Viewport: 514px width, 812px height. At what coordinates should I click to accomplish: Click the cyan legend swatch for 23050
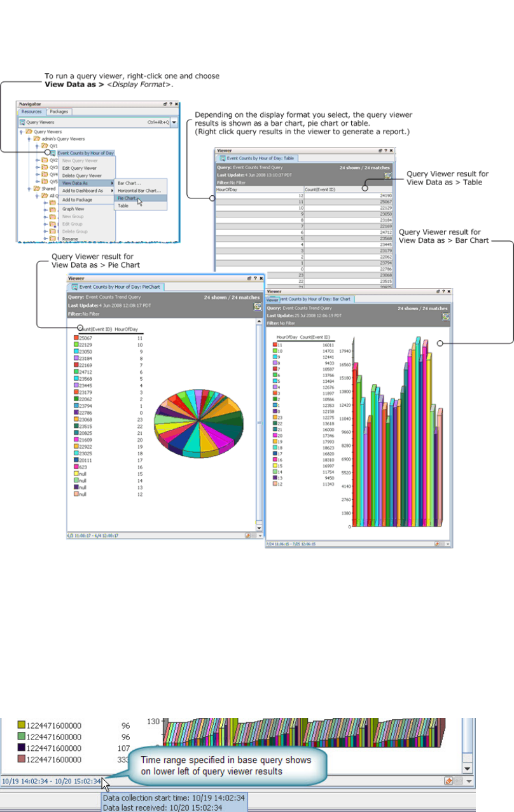click(x=76, y=350)
